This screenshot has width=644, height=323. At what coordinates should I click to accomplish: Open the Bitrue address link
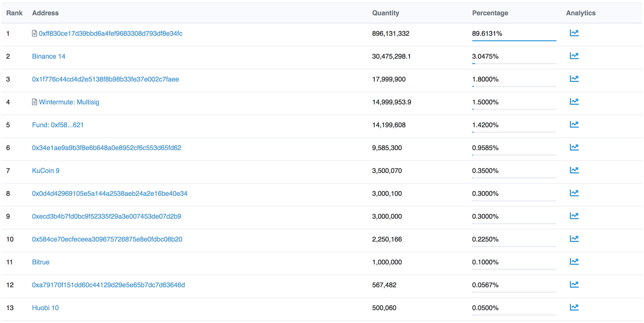pos(41,262)
